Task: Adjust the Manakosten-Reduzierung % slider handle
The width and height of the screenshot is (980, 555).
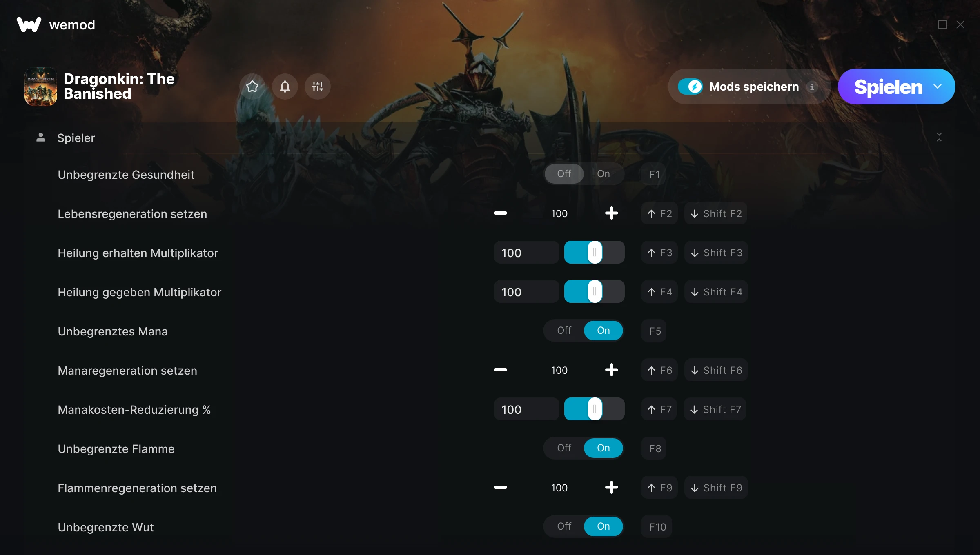Action: point(595,409)
